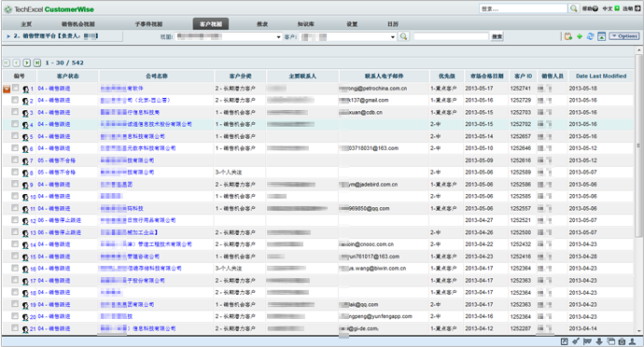Refresh the list with blue arrows icon
The width and height of the screenshot is (644, 347).
pos(590,36)
